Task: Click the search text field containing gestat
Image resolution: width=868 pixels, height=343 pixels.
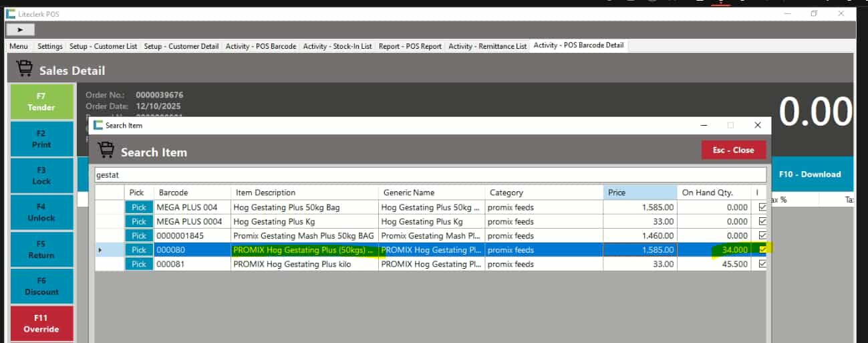Action: click(x=430, y=175)
